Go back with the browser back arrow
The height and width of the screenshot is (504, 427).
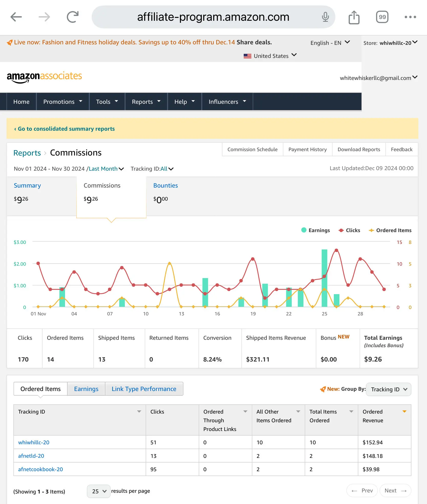pos(16,17)
